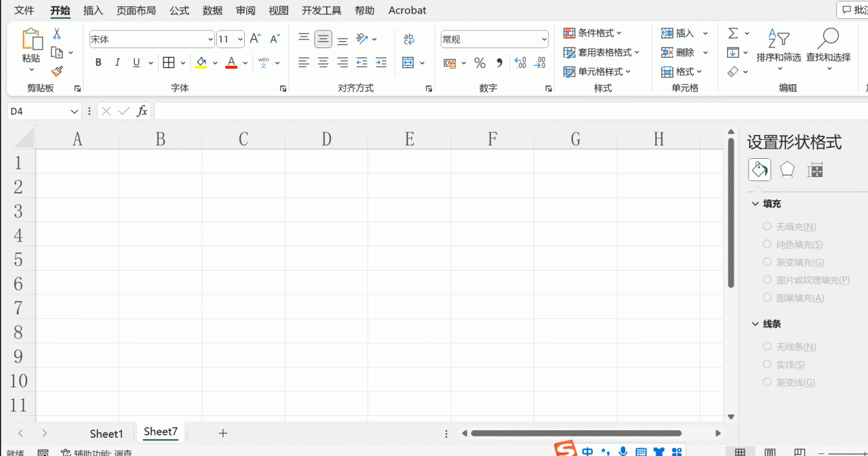868x456 pixels.
Task: Open the 条件格式 dropdown
Action: [593, 33]
